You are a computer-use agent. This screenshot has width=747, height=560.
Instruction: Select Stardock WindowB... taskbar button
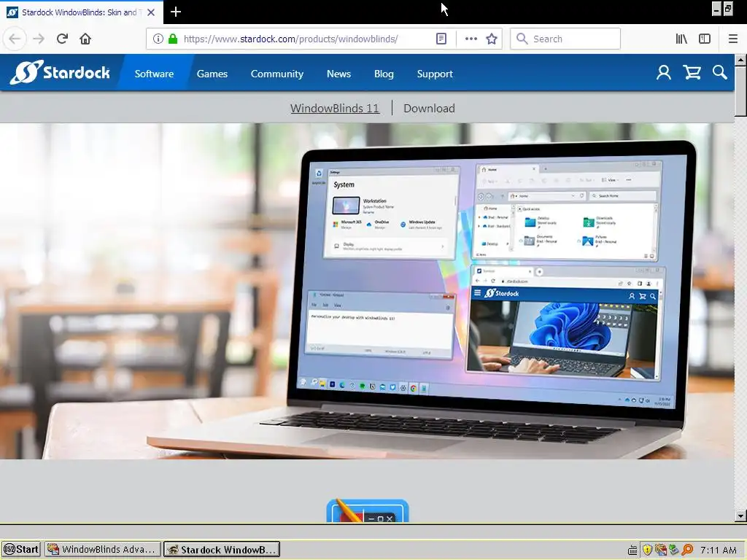pos(222,549)
